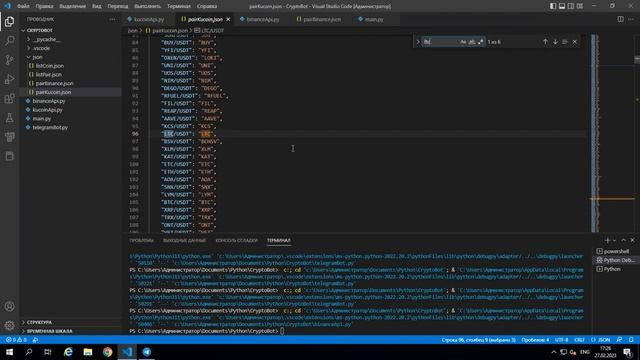Open Explorer panel more actions ellipsis
Viewport: 640px width, 360px height.
(x=112, y=19)
